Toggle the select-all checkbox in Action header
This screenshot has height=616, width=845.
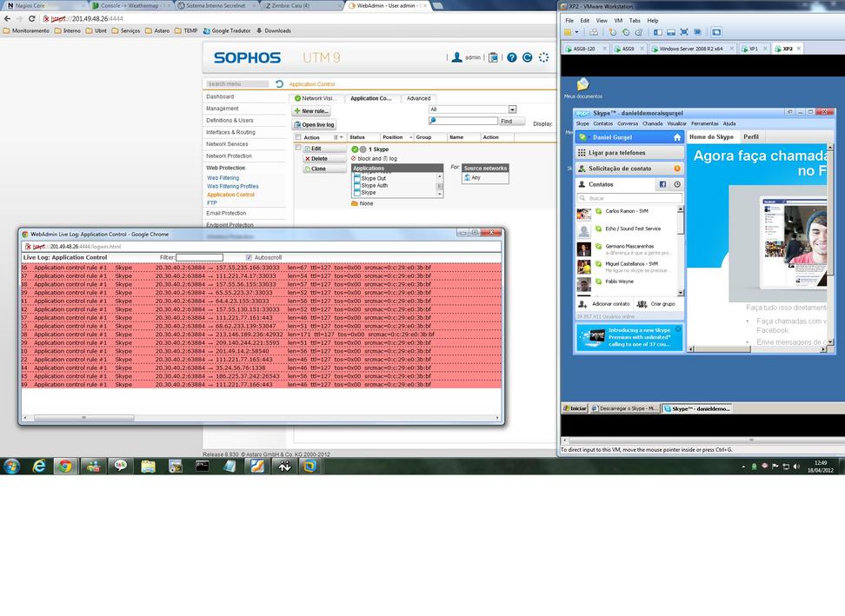[x=298, y=137]
